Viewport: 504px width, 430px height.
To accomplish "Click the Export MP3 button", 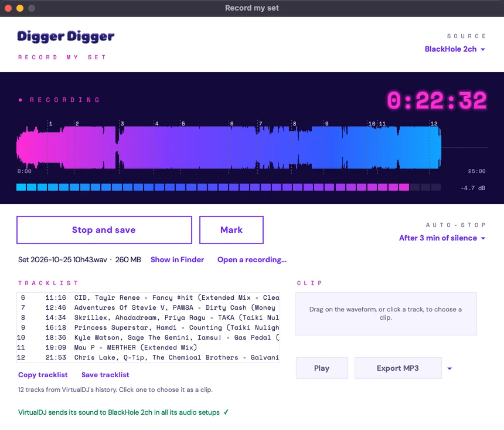I will [x=398, y=368].
